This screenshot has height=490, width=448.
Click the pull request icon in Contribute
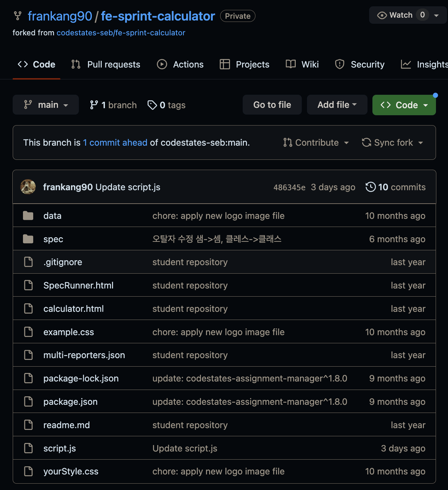click(288, 142)
